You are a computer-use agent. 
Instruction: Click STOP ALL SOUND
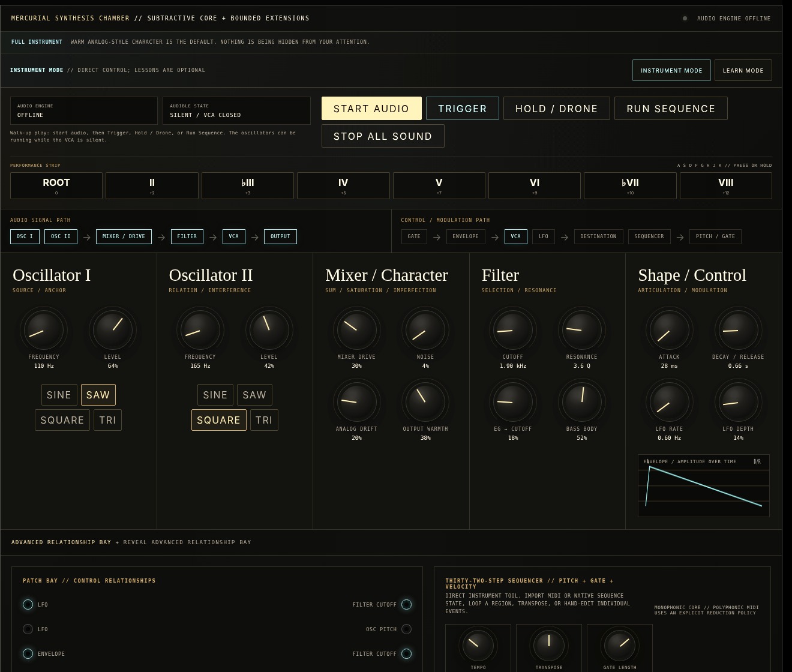383,136
